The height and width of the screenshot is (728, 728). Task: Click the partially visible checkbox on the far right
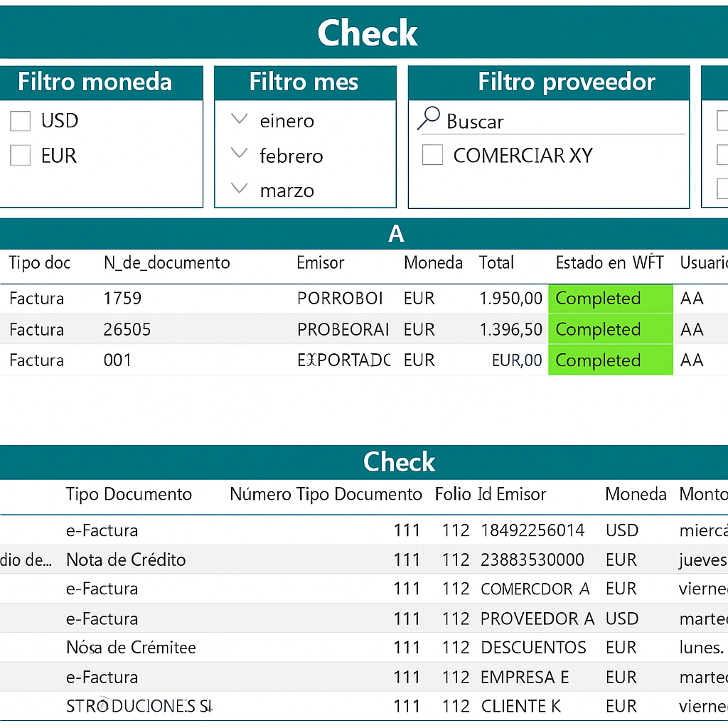pyautogui.click(x=722, y=121)
